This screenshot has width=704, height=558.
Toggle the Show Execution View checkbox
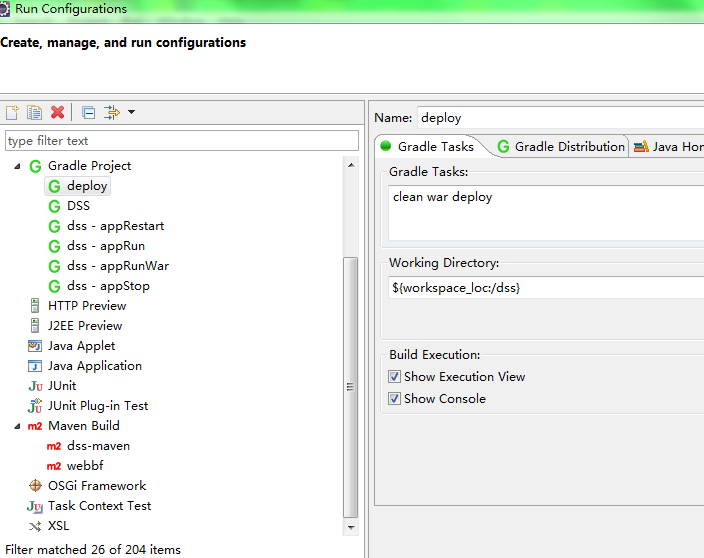point(395,377)
